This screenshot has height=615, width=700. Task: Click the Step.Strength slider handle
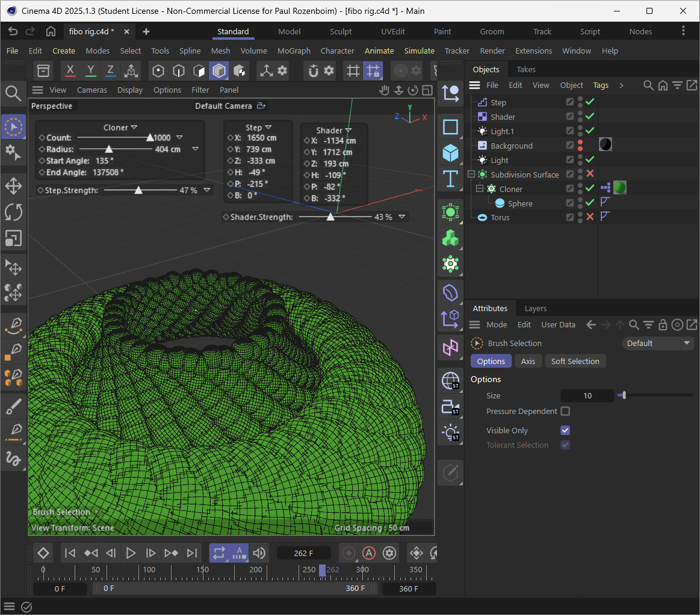pyautogui.click(x=138, y=190)
